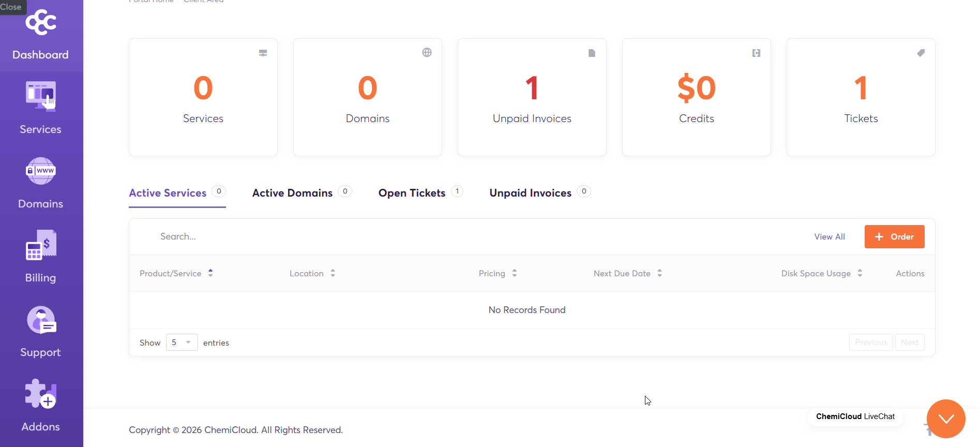Click the Active Services count badge 0

point(219,191)
